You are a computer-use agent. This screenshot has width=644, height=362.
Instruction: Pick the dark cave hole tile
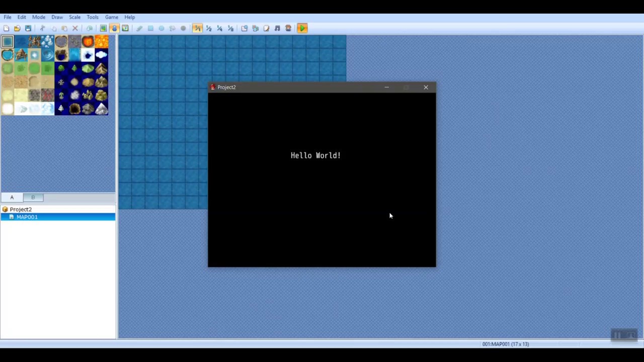click(74, 109)
